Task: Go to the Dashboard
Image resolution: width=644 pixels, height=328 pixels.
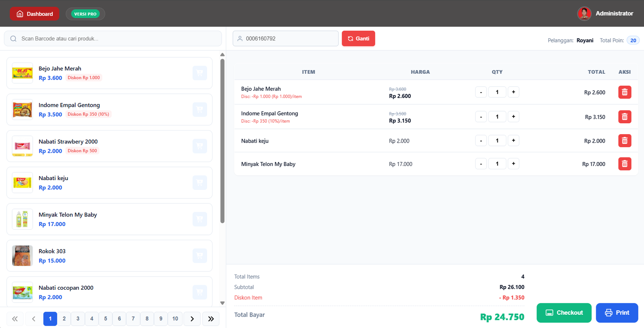Action: (x=35, y=14)
